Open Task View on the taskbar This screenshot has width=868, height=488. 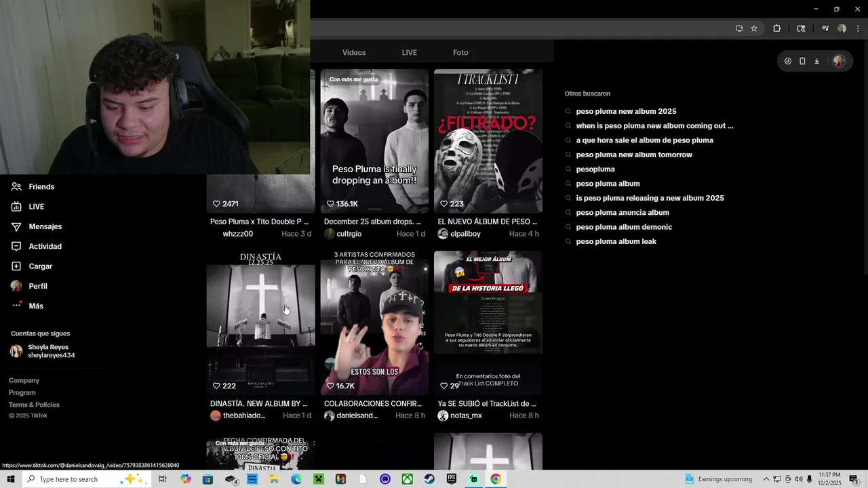click(163, 479)
